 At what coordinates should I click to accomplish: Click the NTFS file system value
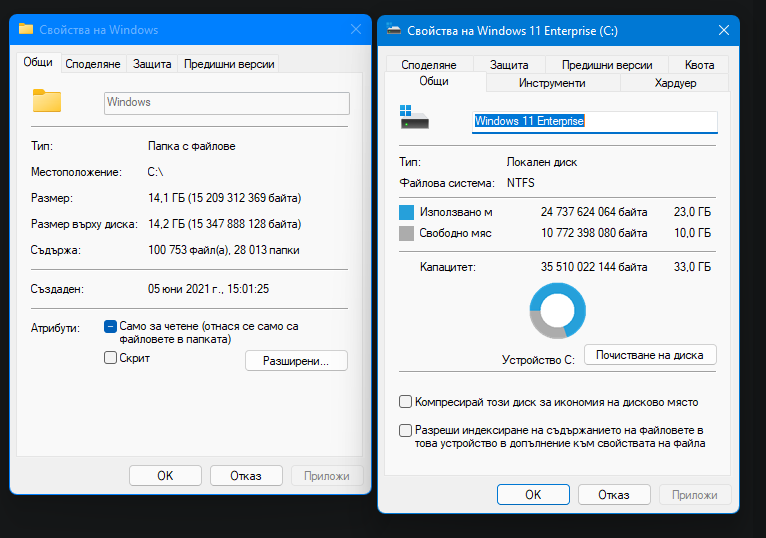[521, 183]
